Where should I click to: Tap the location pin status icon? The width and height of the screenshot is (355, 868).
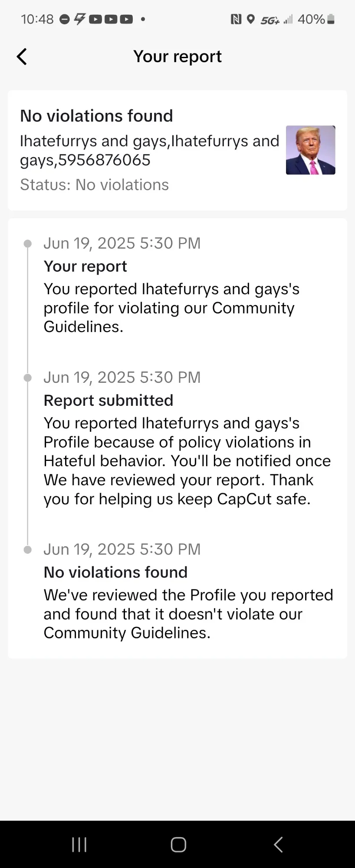click(250, 19)
